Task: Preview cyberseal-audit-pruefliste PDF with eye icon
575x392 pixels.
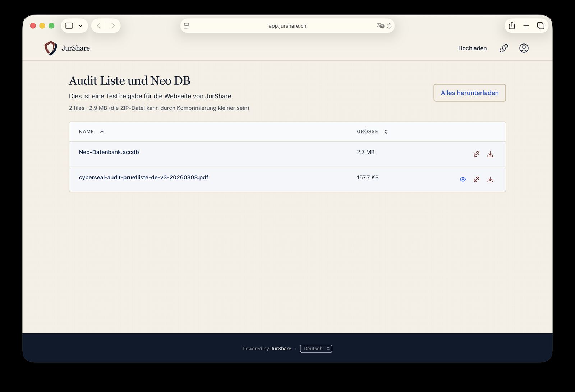Action: point(463,179)
